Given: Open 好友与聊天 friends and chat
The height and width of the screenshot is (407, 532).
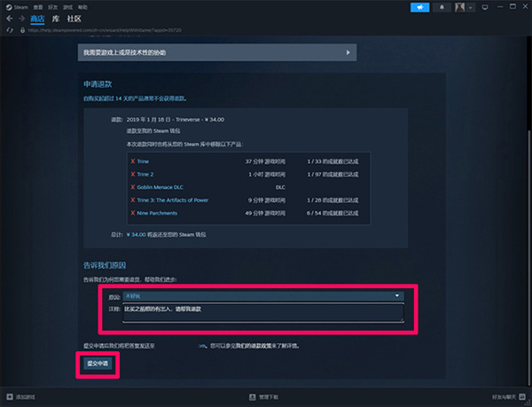Looking at the screenshot, I should tap(509, 397).
